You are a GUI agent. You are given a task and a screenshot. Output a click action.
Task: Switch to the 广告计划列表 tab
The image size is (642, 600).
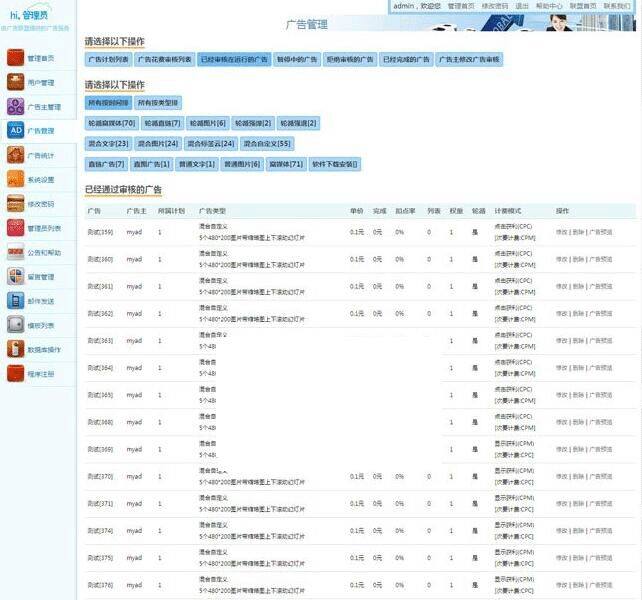[x=108, y=60]
